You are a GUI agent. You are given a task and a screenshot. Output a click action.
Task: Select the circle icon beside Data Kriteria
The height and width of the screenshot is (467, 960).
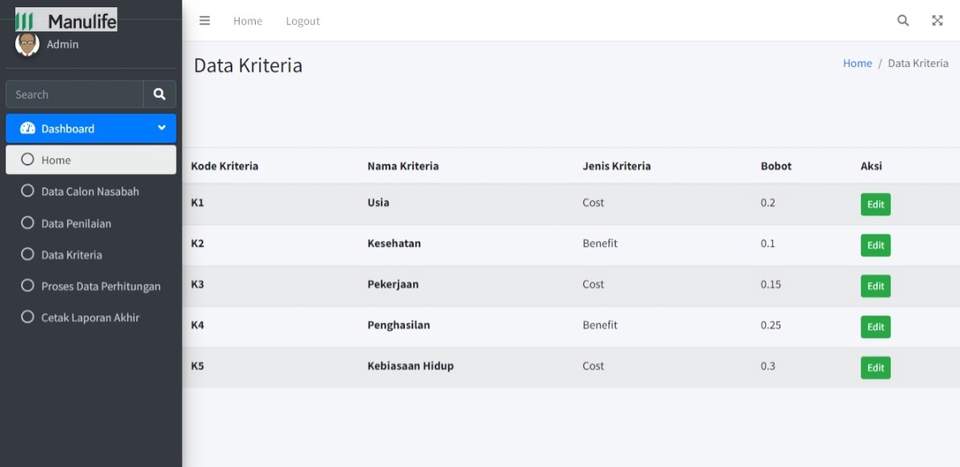tap(28, 255)
